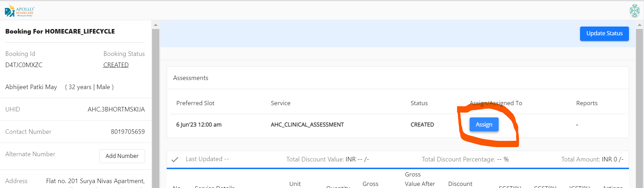Click the CREATED booking status text
The height and width of the screenshot is (188, 644).
click(116, 65)
